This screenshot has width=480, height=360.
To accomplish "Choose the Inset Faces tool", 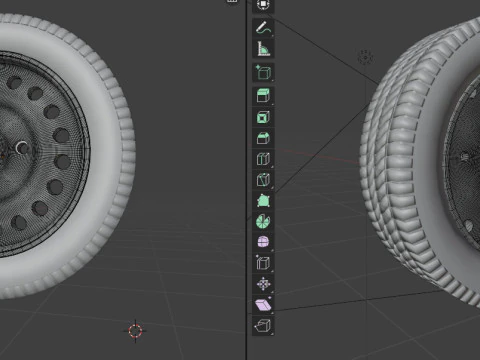I will pos(263,117).
